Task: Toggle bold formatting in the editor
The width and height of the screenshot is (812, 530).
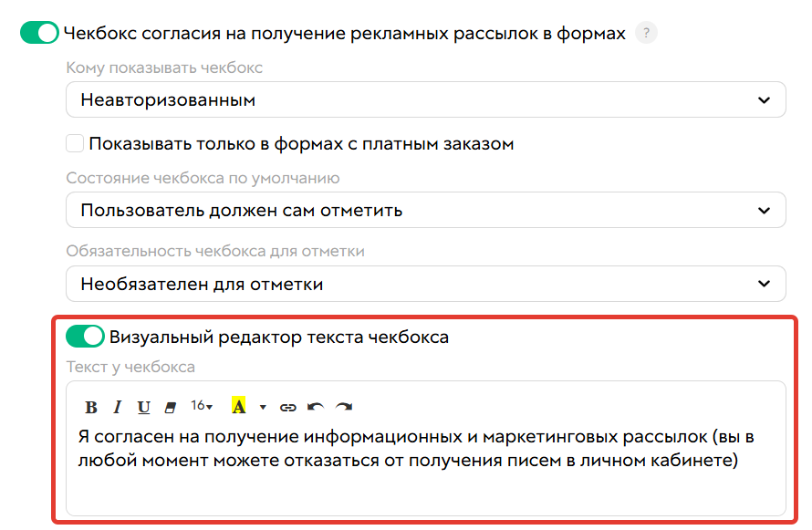Action: pos(91,408)
